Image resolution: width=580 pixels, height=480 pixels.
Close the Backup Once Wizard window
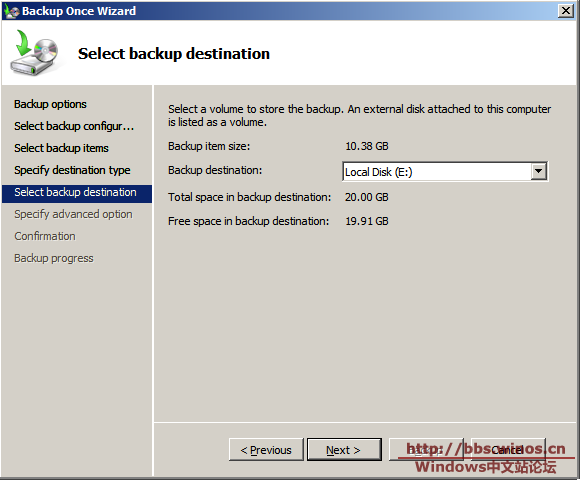[x=565, y=11]
